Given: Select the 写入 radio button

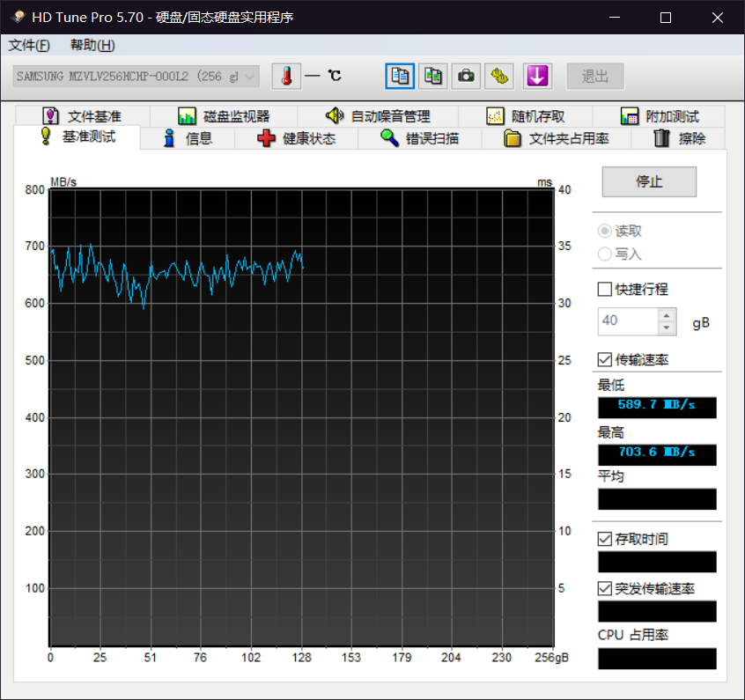Looking at the screenshot, I should click(604, 254).
